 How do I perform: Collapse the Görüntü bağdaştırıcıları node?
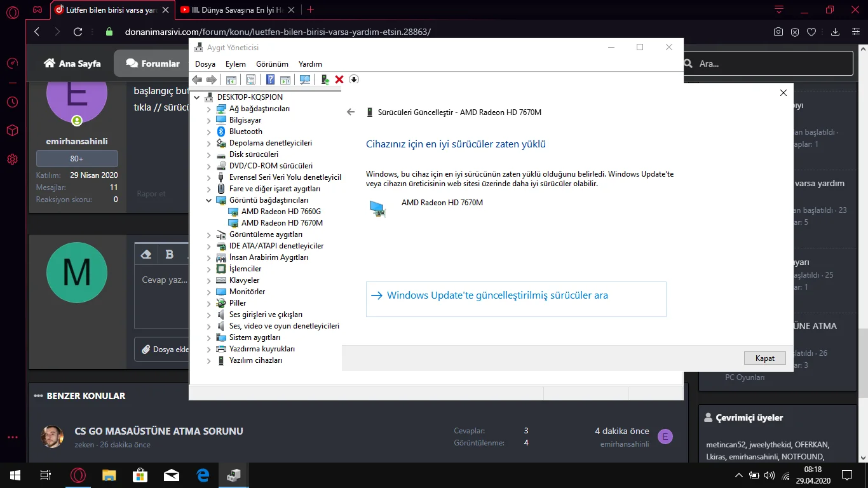(209, 200)
